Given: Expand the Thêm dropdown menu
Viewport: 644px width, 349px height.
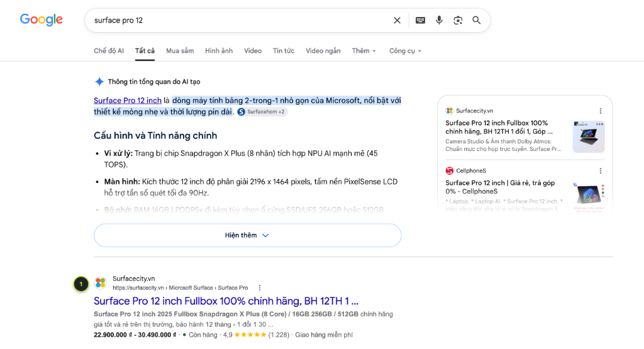Looking at the screenshot, I should coord(364,51).
